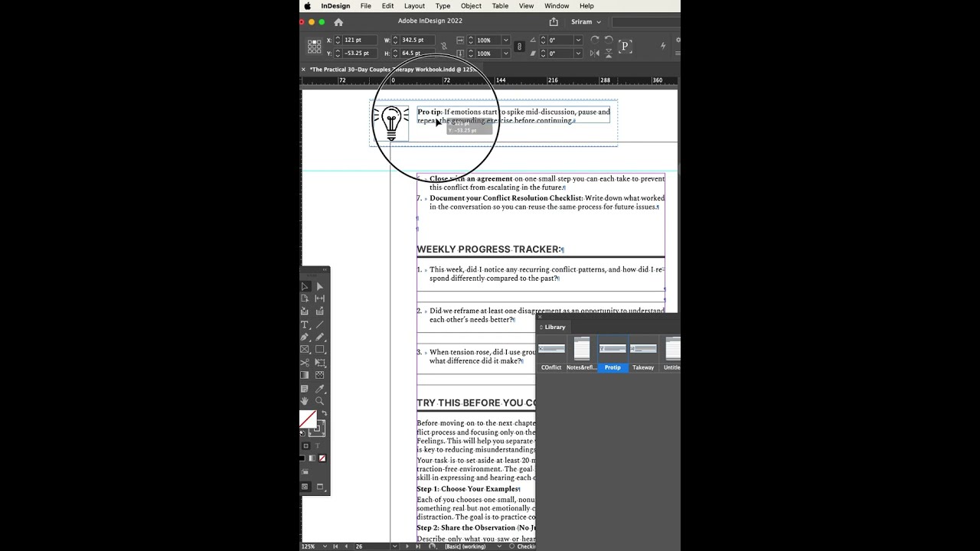Viewport: 980px width, 551px height.
Task: Open the rotation angle dropdown
Action: click(578, 40)
